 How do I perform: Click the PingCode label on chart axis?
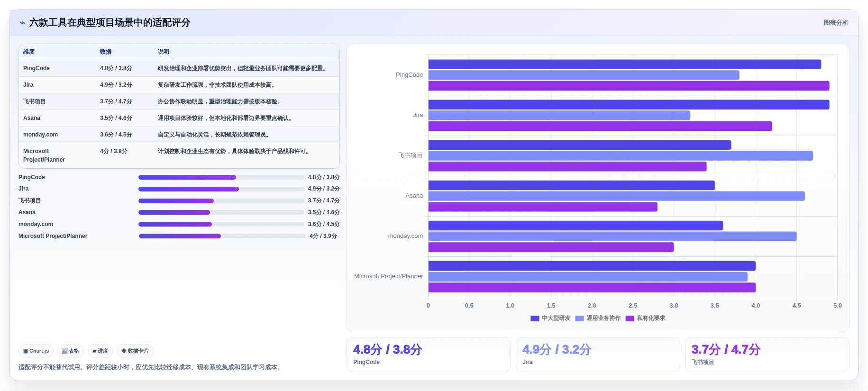point(409,75)
